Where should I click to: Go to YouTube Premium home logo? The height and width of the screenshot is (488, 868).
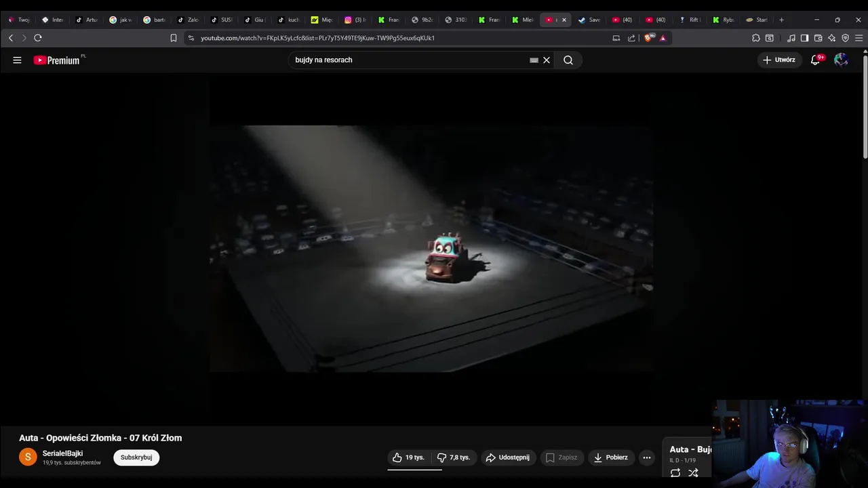(x=57, y=60)
